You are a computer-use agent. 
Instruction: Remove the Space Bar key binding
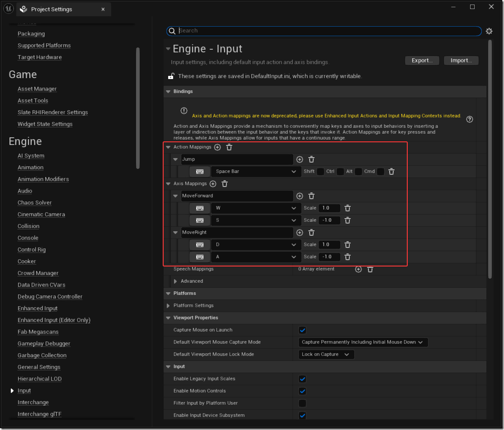pos(391,172)
